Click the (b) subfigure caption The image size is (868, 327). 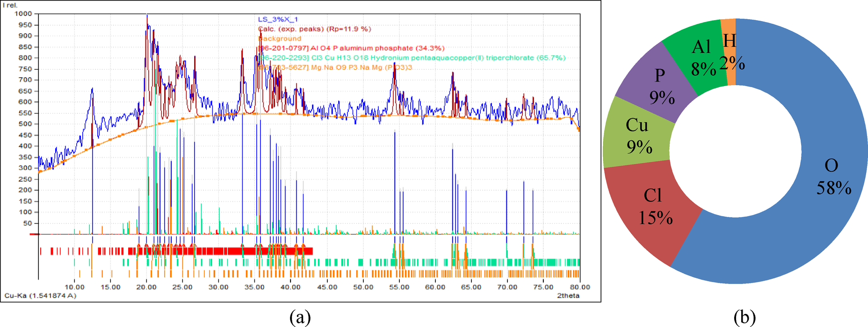[x=745, y=317]
